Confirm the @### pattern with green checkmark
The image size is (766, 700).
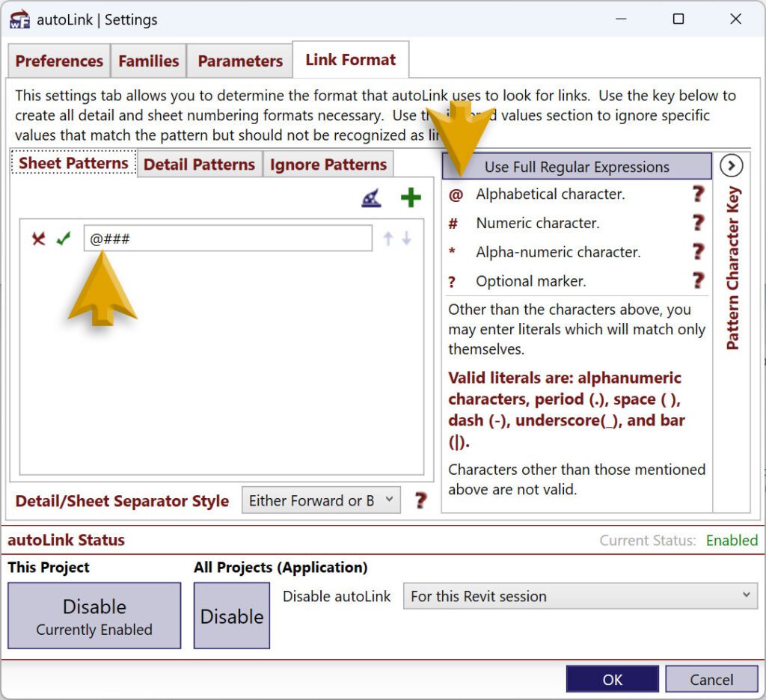coord(64,239)
